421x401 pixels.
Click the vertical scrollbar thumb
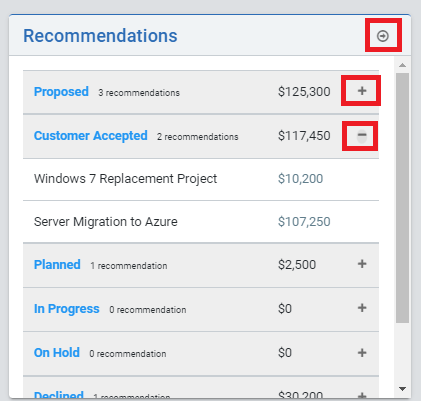coord(402,198)
